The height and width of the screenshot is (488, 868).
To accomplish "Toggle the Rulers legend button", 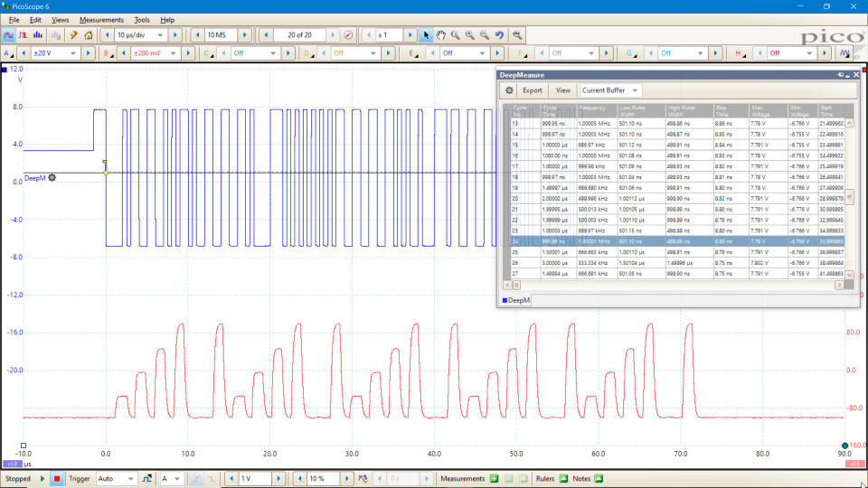I will tap(563, 478).
